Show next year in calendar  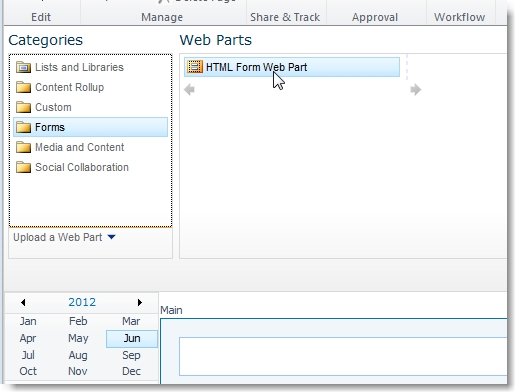(140, 302)
